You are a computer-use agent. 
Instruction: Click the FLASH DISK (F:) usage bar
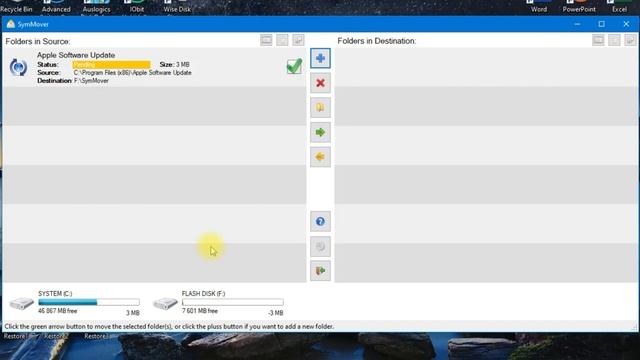tap(233, 302)
